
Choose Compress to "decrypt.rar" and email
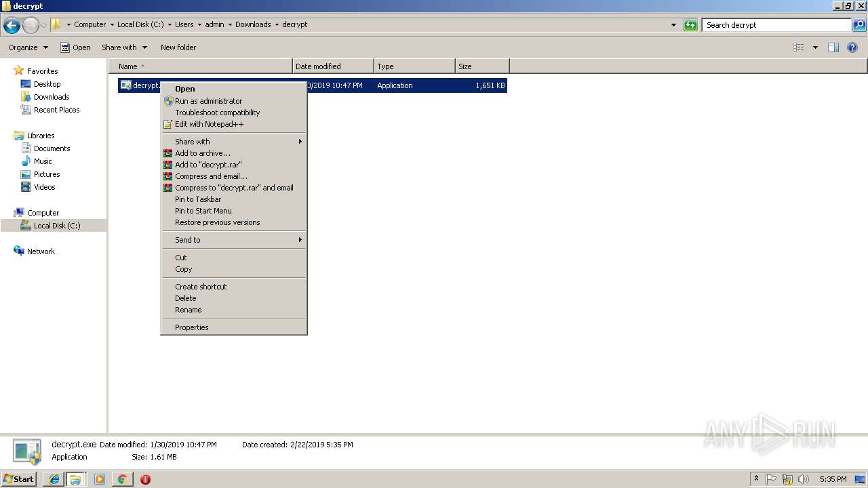click(233, 188)
